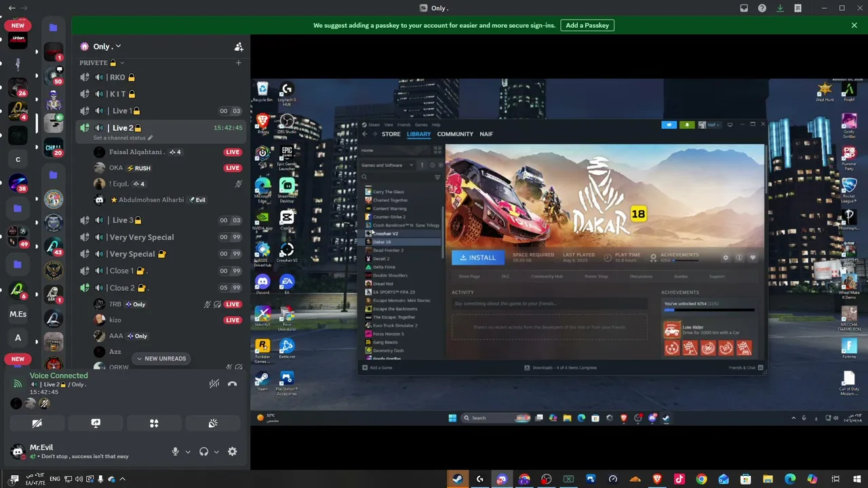Share your screen button

point(96,423)
